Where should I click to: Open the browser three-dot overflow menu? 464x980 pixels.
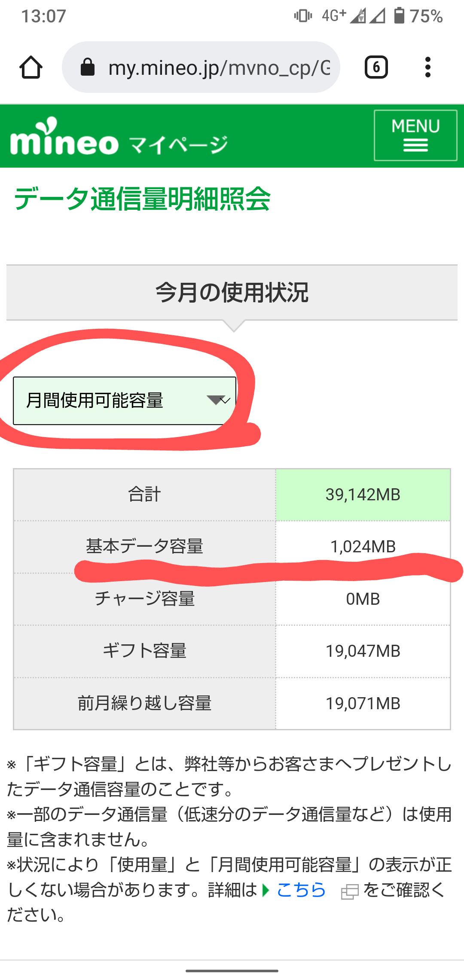pyautogui.click(x=427, y=67)
